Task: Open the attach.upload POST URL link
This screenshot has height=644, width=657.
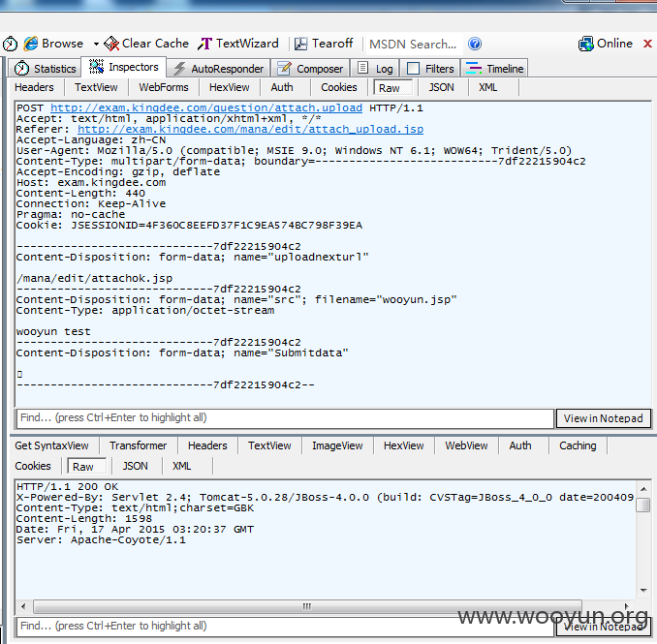Action: pos(206,108)
